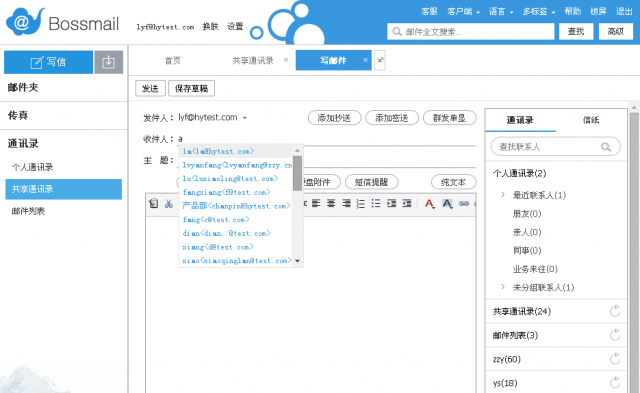Select suggestion fangxiang<f@test.com>
The height and width of the screenshot is (393, 640).
[x=227, y=192]
